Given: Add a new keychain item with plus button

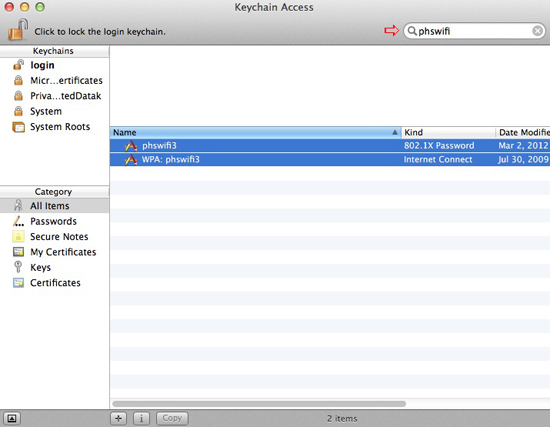Looking at the screenshot, I should pyautogui.click(x=119, y=418).
